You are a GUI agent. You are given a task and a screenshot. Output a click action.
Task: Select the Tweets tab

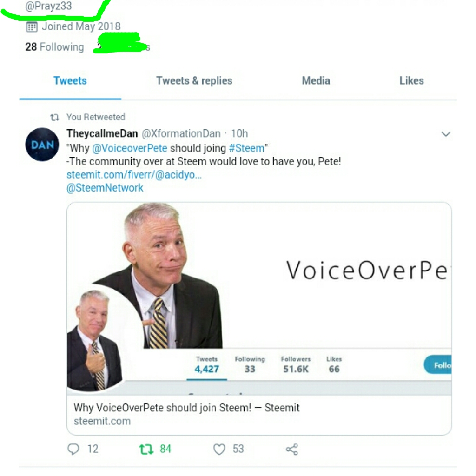click(70, 81)
